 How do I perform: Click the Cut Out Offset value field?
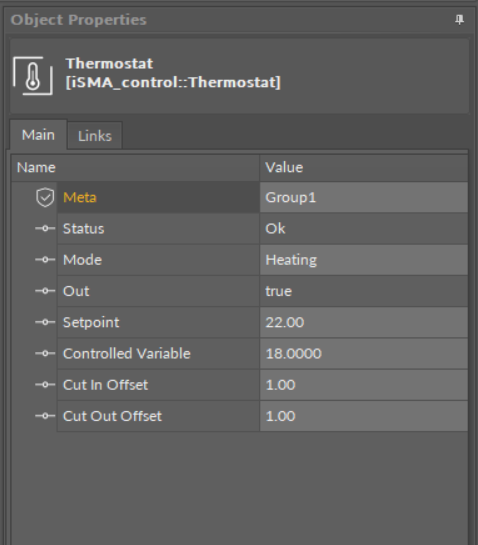[x=364, y=416]
